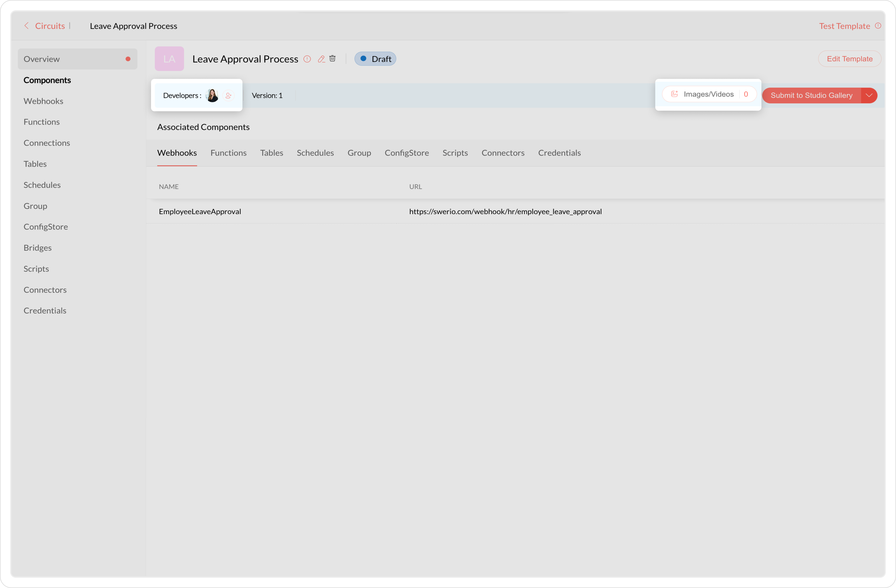This screenshot has height=588, width=896.
Task: Select Scripts in the left sidebar
Action: pos(36,269)
